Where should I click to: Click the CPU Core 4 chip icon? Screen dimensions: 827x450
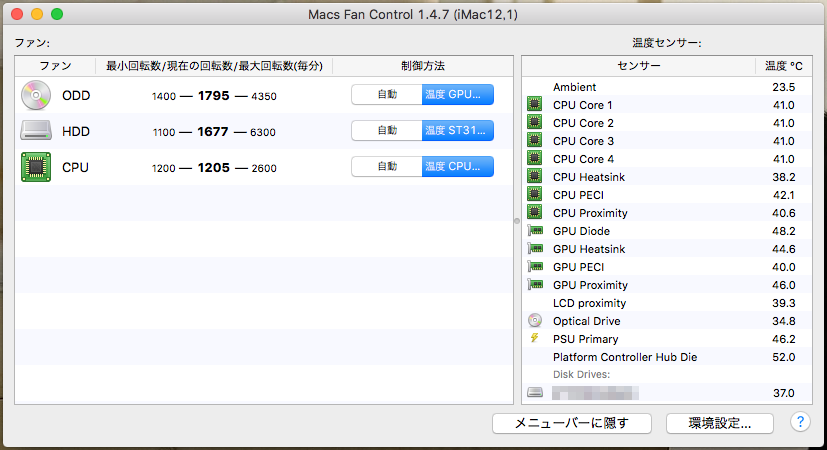(x=534, y=158)
